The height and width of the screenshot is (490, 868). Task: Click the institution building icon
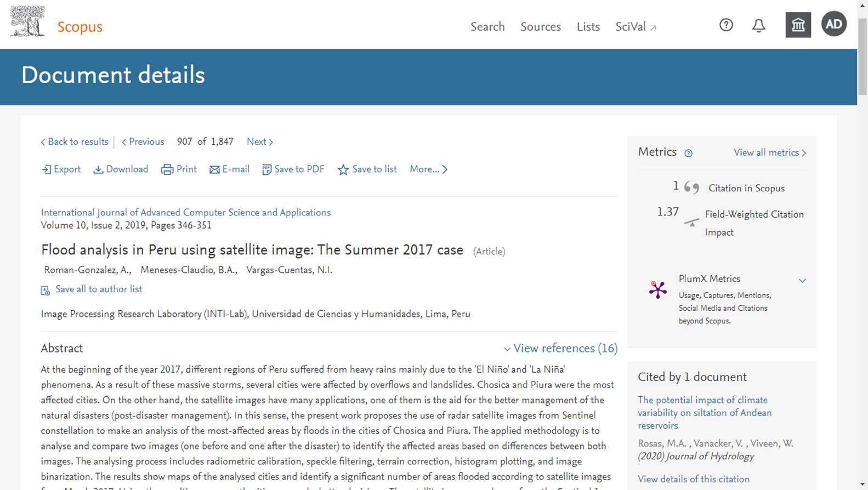click(798, 25)
